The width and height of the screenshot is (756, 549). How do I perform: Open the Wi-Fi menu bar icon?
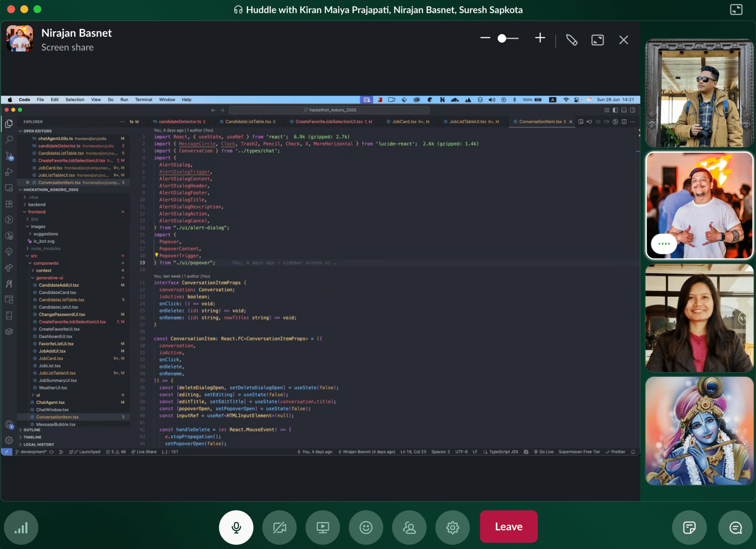point(566,100)
